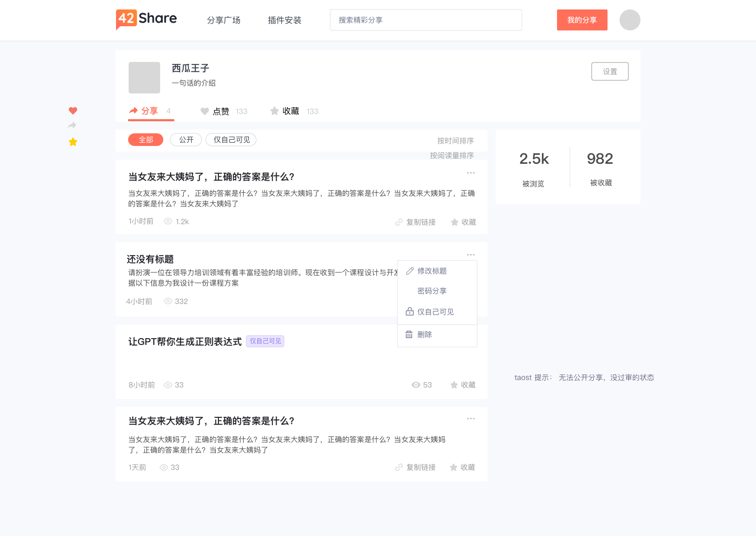756x536 pixels.
Task: Open the 还没有标题 post
Action: click(x=150, y=259)
